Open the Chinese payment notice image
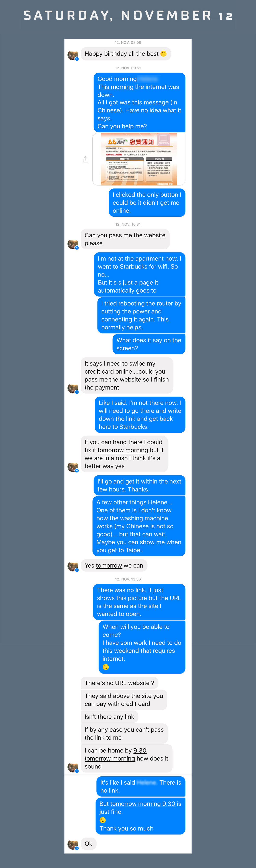Image resolution: width=256 pixels, height=868 pixels. pos(139,159)
